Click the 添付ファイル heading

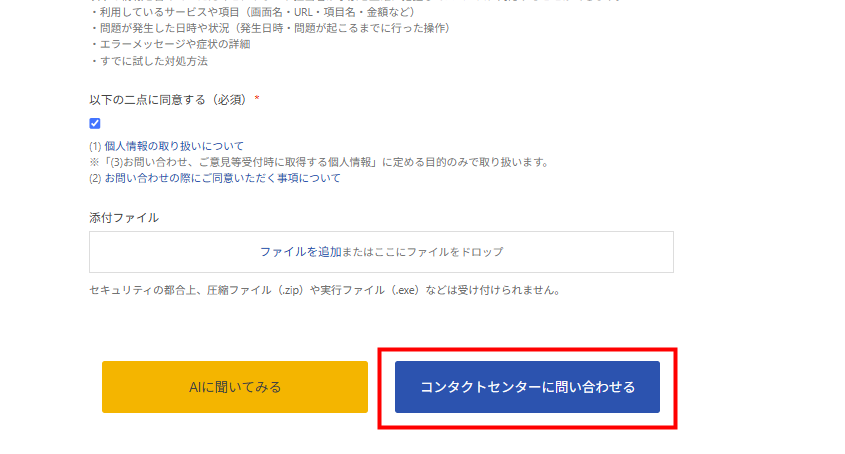(x=124, y=218)
